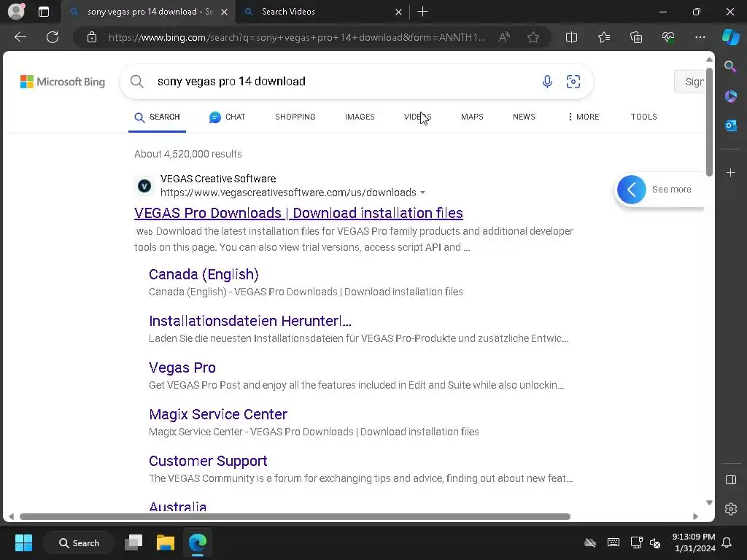Image resolution: width=747 pixels, height=560 pixels.
Task: Click the scroll right arrow at bottom
Action: point(695,517)
